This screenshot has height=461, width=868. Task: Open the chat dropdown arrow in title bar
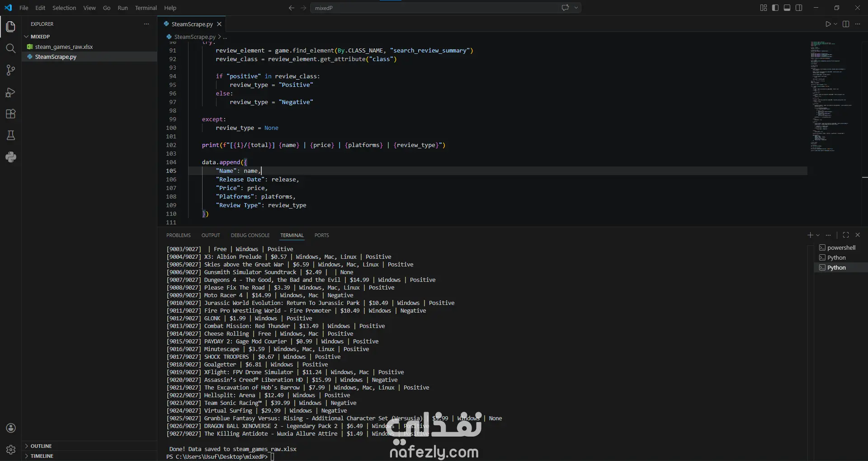pyautogui.click(x=576, y=8)
